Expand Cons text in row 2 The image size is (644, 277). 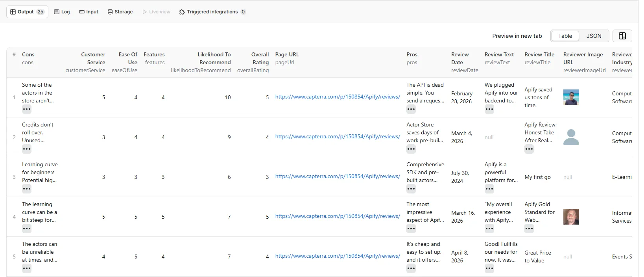(x=27, y=149)
